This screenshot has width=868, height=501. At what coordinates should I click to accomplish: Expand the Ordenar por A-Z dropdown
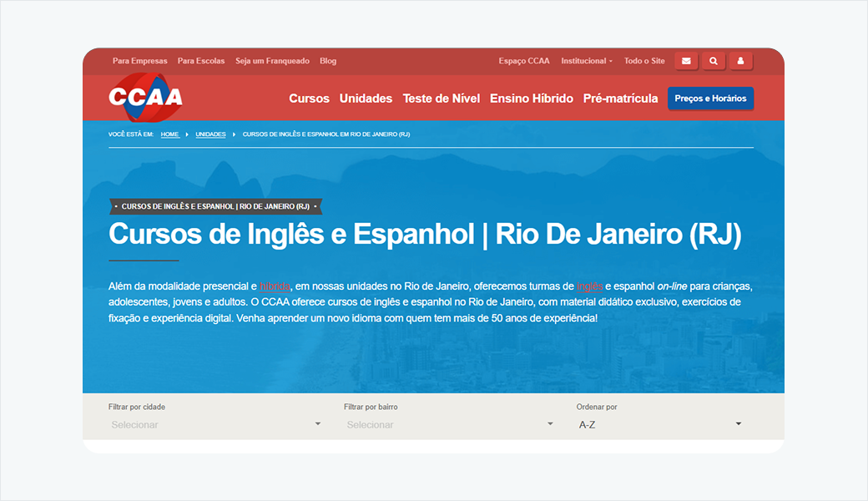(x=659, y=424)
